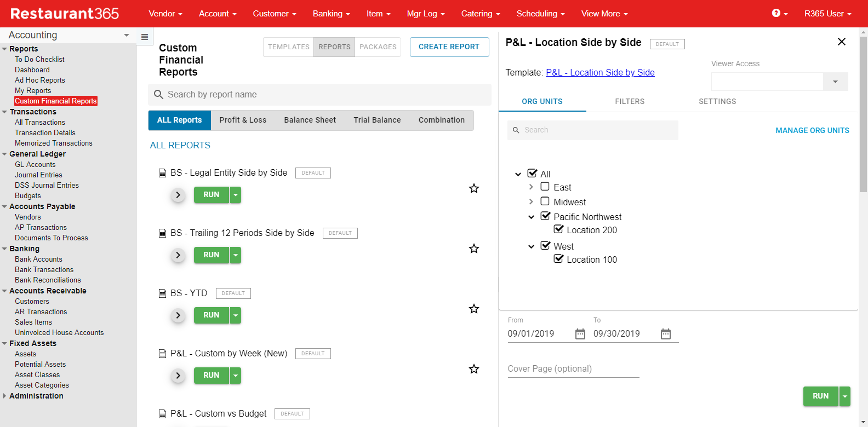Uncheck the Location 200 checkbox
The height and width of the screenshot is (427, 868).
pyautogui.click(x=558, y=229)
